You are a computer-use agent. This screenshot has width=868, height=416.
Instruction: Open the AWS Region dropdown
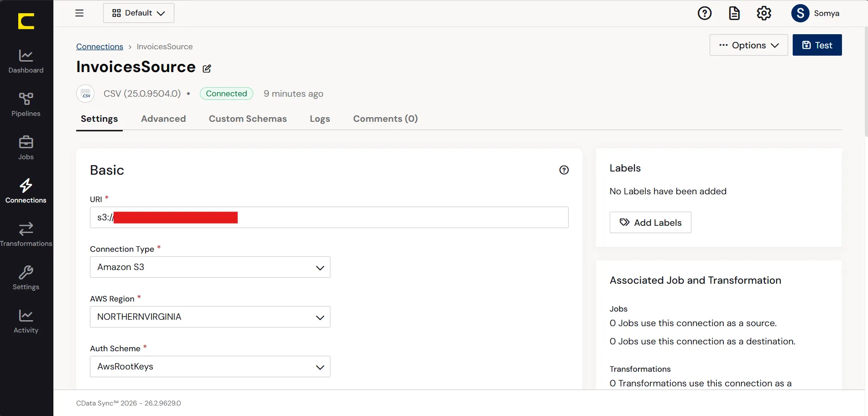pos(210,317)
